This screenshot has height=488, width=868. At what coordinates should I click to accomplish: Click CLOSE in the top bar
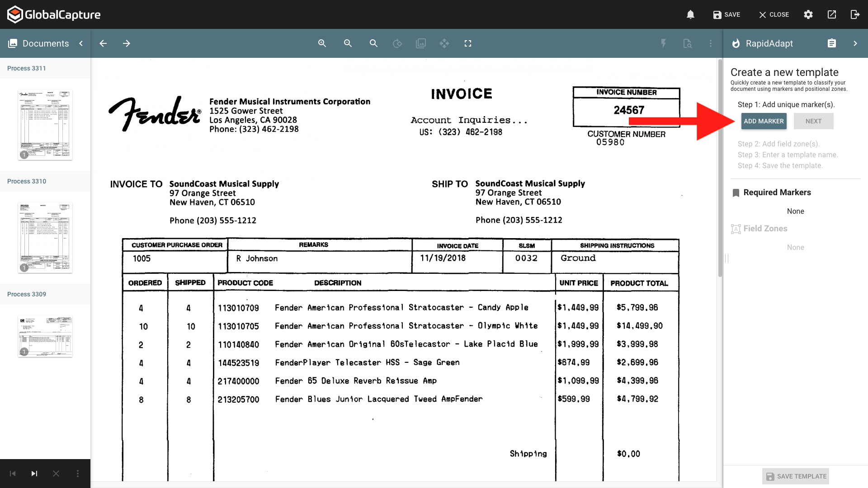[774, 14]
